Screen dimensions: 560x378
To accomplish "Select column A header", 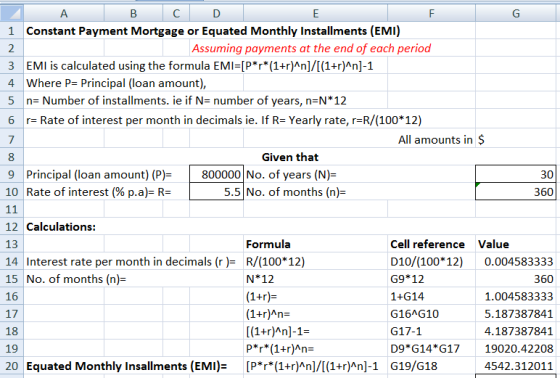I will coord(64,13).
